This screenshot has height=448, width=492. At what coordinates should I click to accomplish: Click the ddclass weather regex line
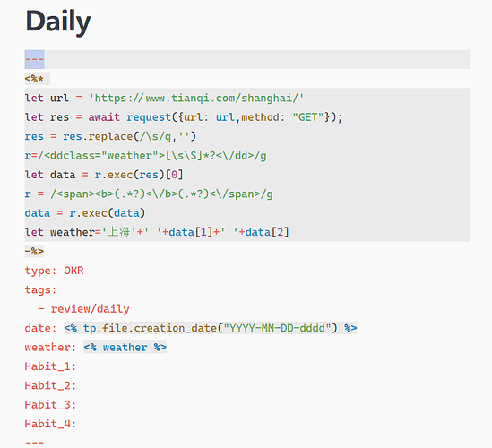tap(145, 156)
